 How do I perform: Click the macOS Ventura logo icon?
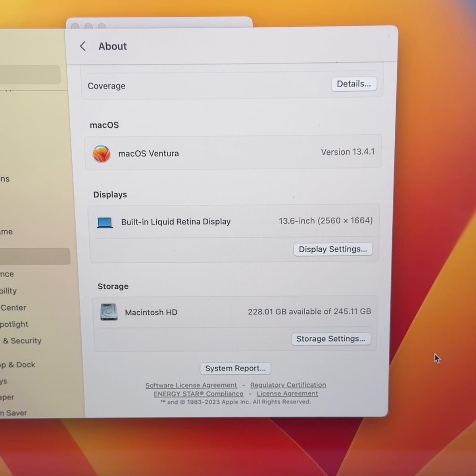[x=102, y=154]
